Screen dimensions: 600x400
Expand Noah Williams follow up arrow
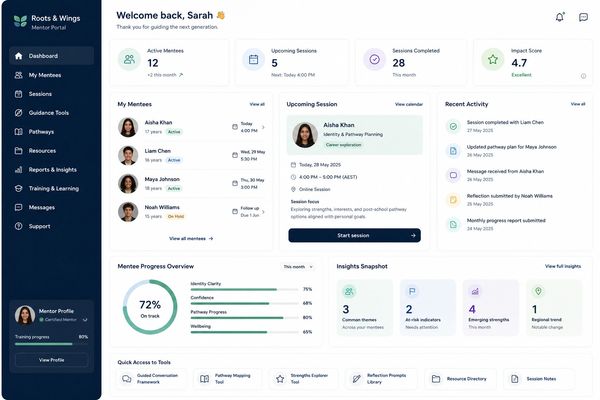click(x=263, y=212)
